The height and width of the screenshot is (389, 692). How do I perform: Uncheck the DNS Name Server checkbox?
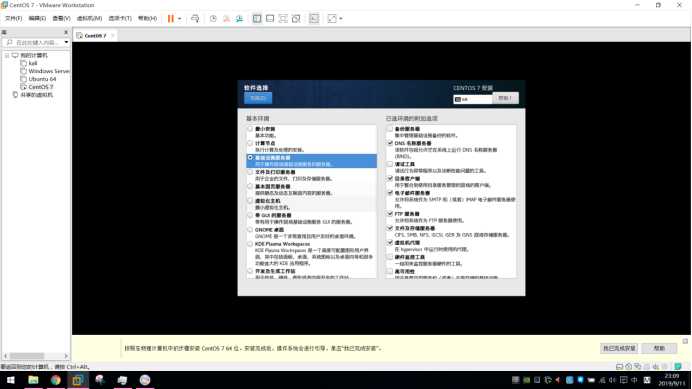click(x=390, y=144)
